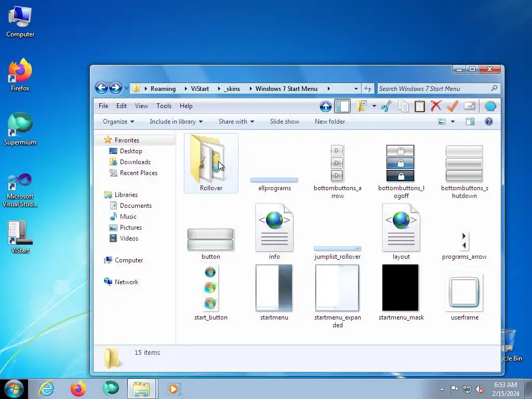
Task: Select Pictures library in navigation pane
Action: [x=130, y=228]
